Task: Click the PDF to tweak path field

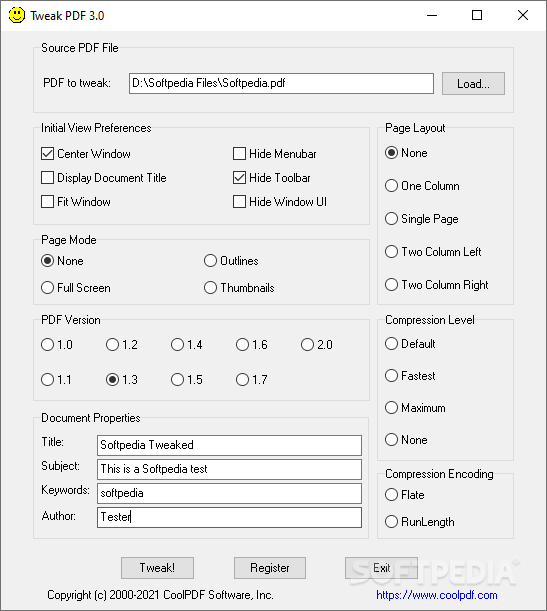Action: 281,83
